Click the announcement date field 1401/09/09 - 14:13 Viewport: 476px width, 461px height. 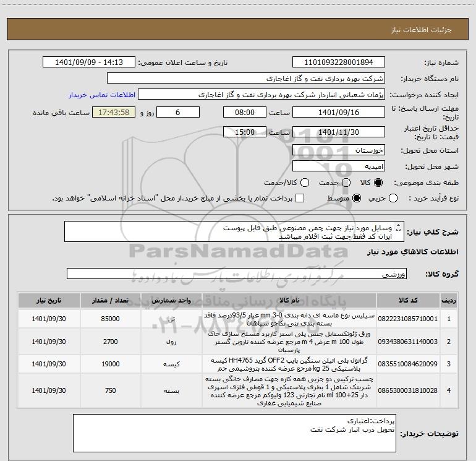[x=89, y=62]
